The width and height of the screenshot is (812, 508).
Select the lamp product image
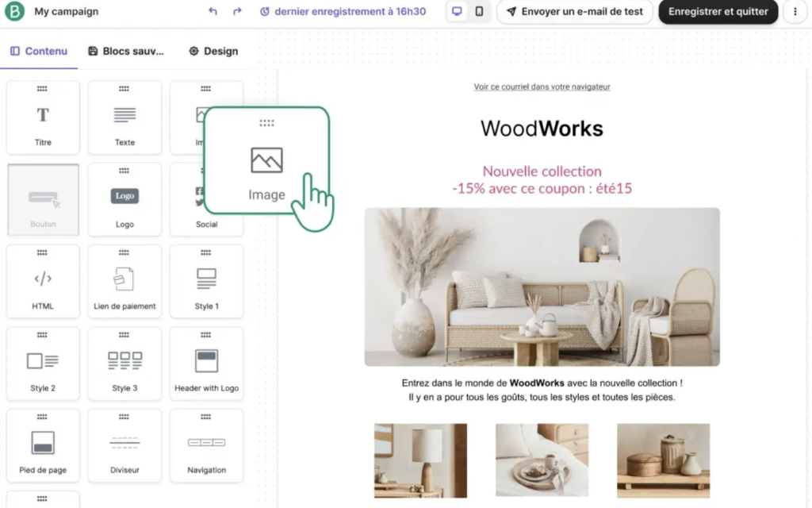point(420,460)
